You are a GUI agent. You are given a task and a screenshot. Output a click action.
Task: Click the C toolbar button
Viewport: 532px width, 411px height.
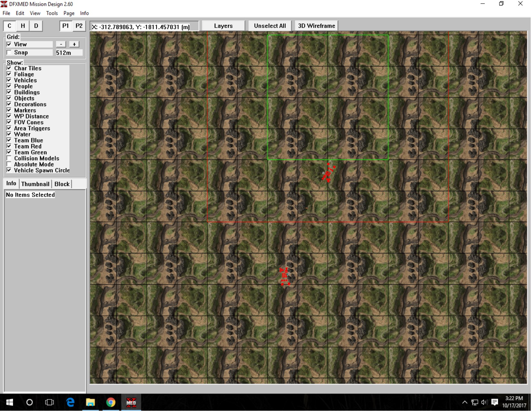click(x=9, y=26)
